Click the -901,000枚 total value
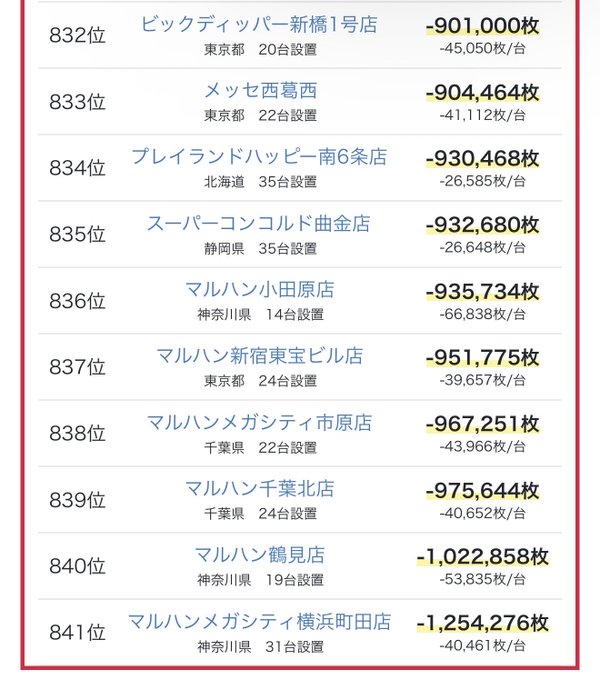 click(x=483, y=26)
